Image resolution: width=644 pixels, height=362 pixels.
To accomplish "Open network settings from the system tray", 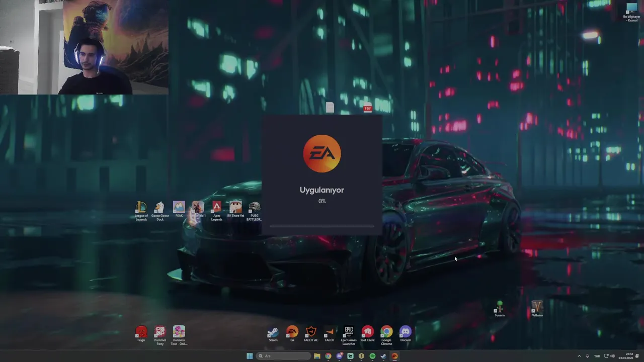I will (x=606, y=356).
